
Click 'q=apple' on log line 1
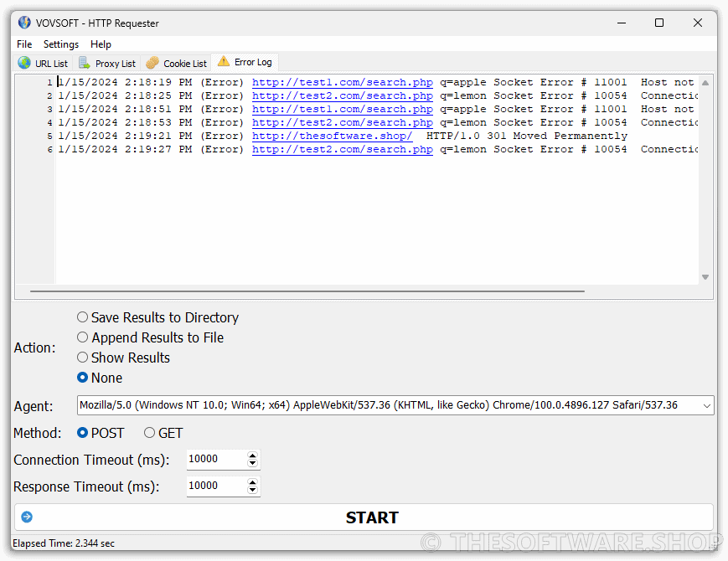pos(463,83)
